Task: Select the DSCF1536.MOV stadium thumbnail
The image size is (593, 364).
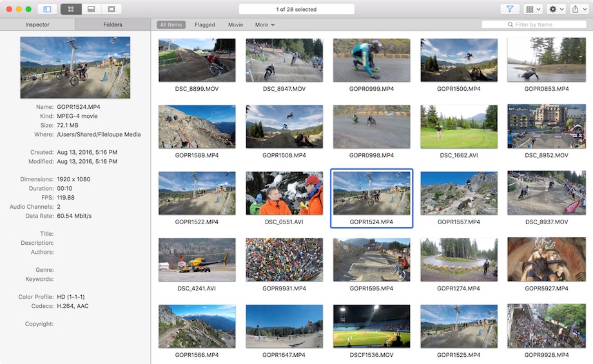Action: point(371,326)
